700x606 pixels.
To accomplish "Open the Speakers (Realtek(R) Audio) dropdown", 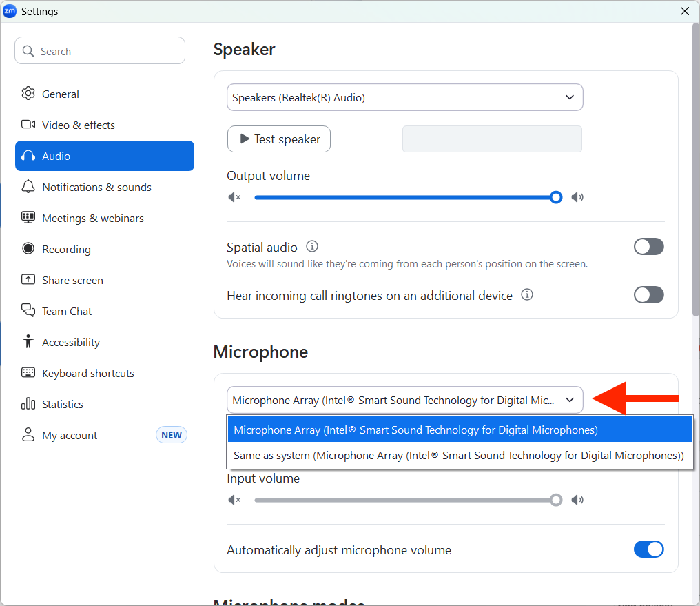I will click(x=405, y=97).
